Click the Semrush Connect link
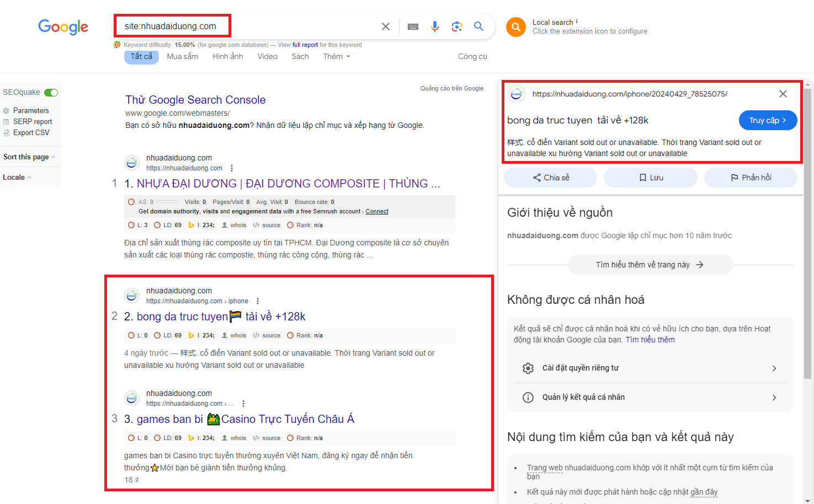The width and height of the screenshot is (814, 504). click(x=377, y=211)
